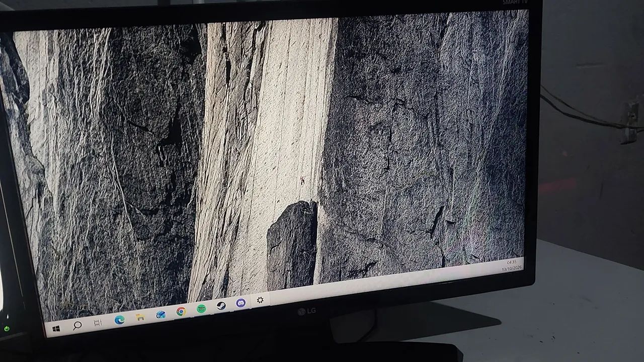Open the blue app beside File Explorer
Screen dimensions: 644x362
(x=160, y=315)
